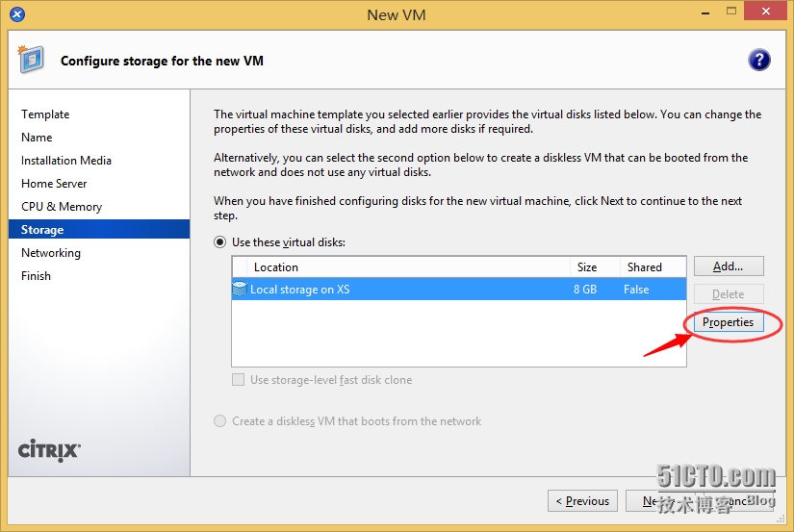Screen dimensions: 794x532
Task: Click the Citrix logo
Action: point(50,449)
